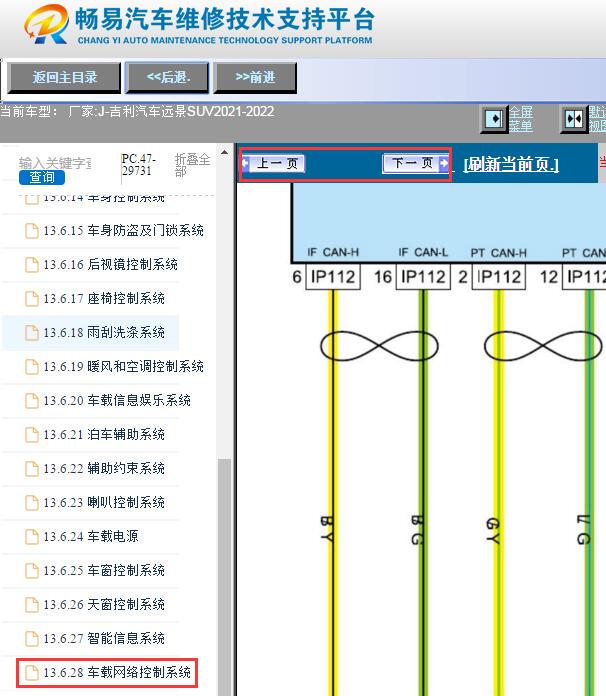
Task: Select 13.6.18 雨刮洗涤系统
Action: click(x=104, y=332)
